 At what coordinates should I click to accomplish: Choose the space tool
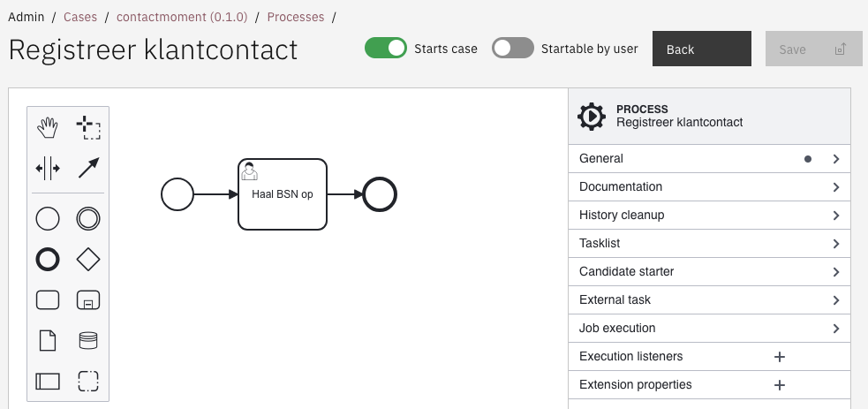(48, 169)
